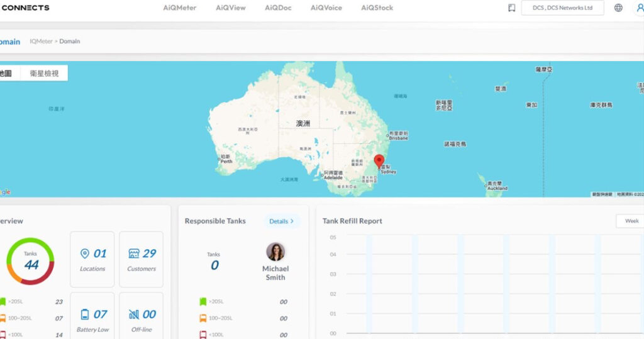This screenshot has height=339, width=644.
Task: Expand Responsible Tanks Details chevron
Action: (291, 221)
